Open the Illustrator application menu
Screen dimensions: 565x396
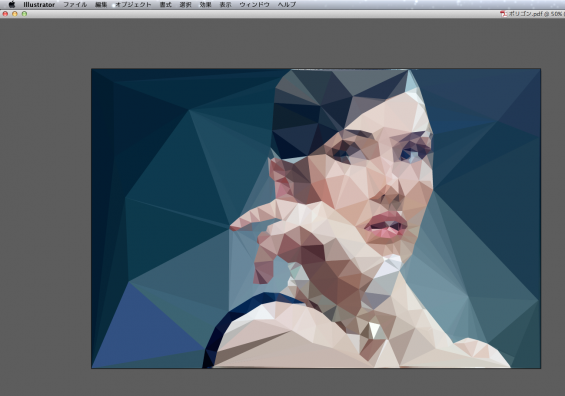pyautogui.click(x=39, y=5)
